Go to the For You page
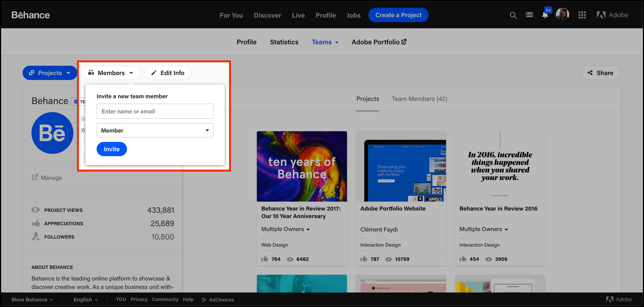The width and height of the screenshot is (644, 307). pyautogui.click(x=231, y=15)
